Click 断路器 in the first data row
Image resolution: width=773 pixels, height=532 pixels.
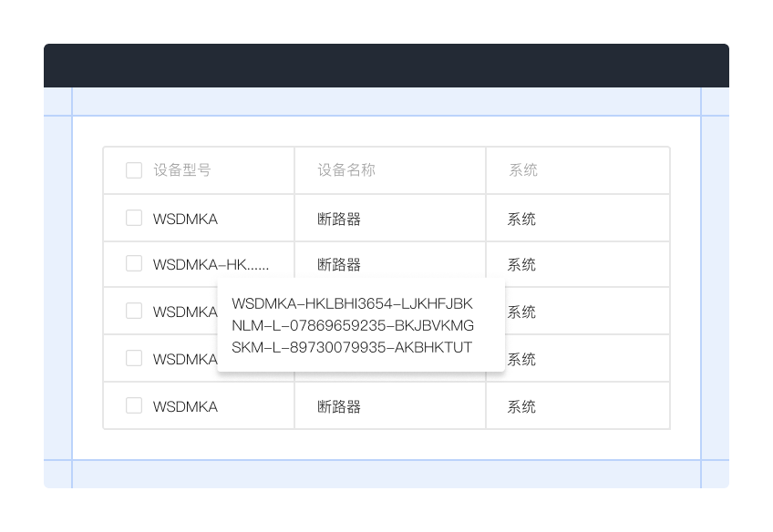pyautogui.click(x=339, y=219)
